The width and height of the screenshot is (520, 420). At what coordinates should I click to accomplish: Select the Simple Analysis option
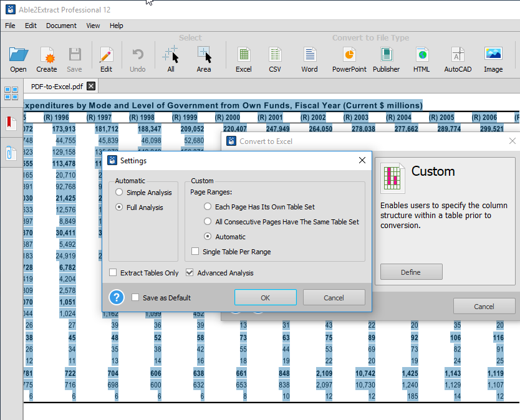119,193
